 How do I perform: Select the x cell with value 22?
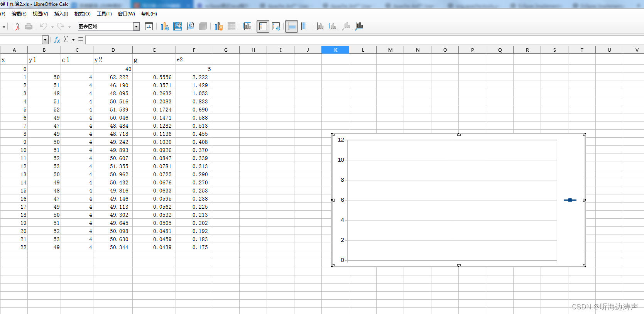[14, 247]
